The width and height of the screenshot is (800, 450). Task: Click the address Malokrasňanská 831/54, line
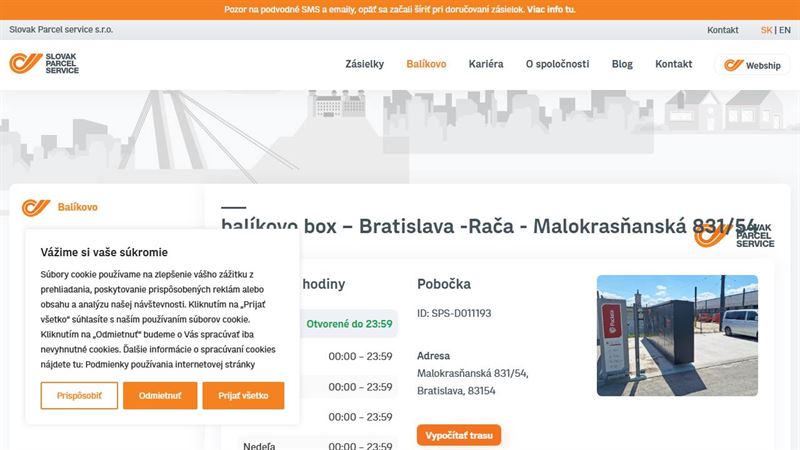point(472,373)
